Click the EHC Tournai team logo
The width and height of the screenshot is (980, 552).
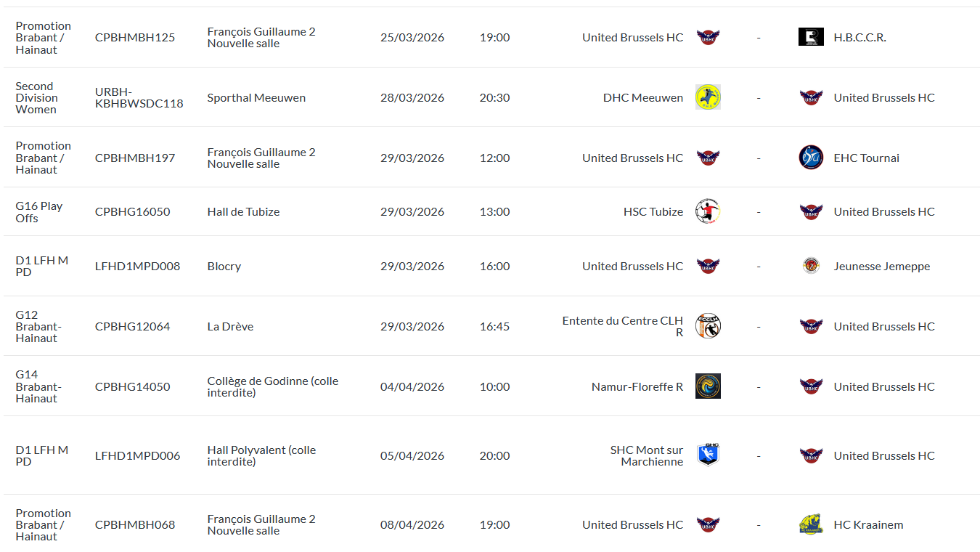[811, 158]
